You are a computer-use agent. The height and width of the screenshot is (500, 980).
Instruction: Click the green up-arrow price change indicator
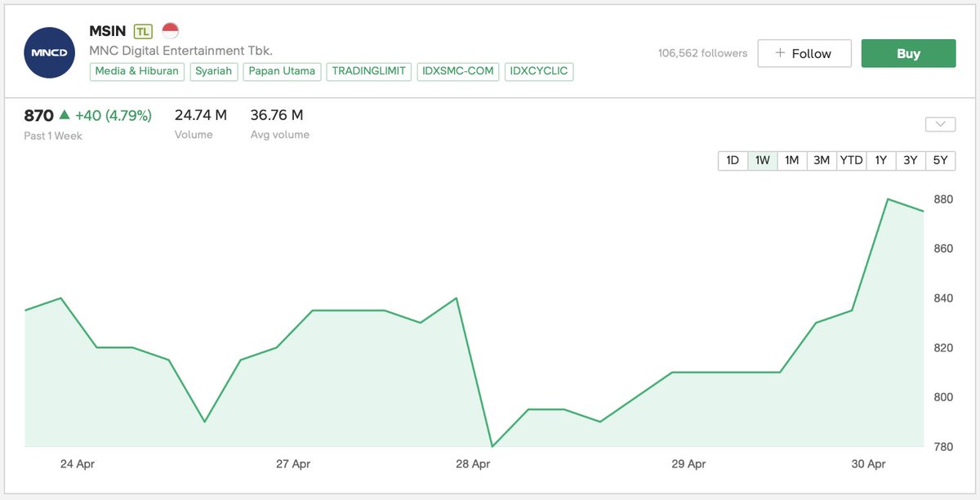click(65, 116)
